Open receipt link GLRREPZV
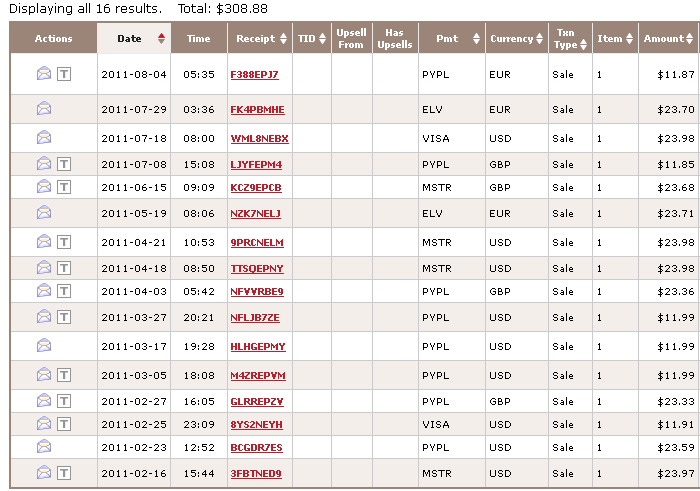This screenshot has width=700, height=491. 257,399
